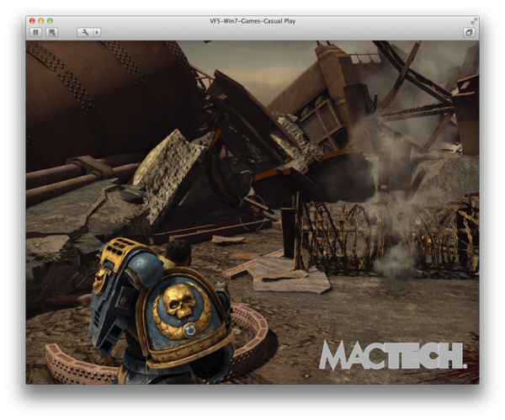The image size is (505, 420).
Task: Expand the arrow beside the wrench button
Action: (x=97, y=32)
